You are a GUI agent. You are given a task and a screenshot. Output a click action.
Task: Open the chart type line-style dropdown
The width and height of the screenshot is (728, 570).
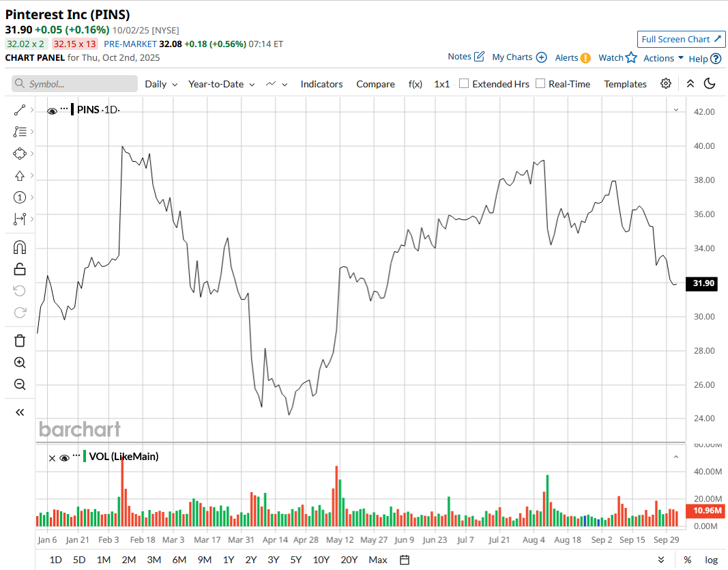click(x=277, y=84)
